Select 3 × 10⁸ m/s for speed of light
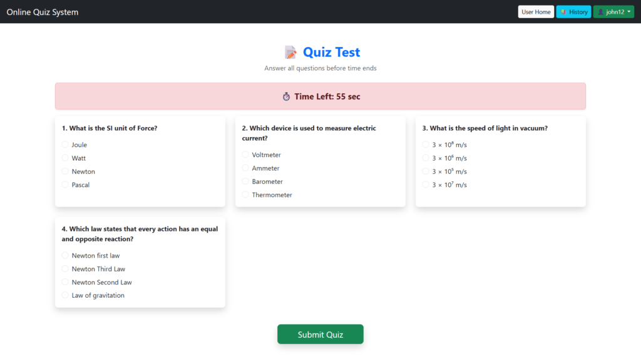641x364 pixels. (x=426, y=144)
